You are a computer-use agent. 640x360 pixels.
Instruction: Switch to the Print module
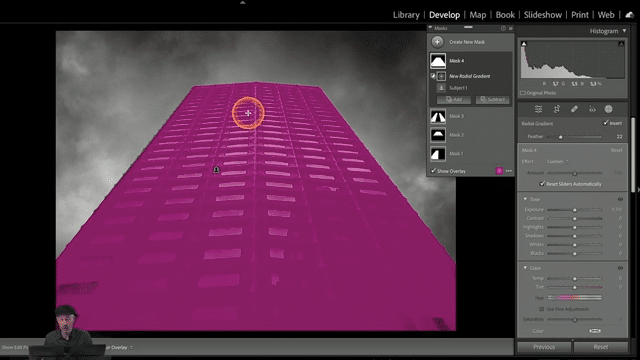tap(580, 15)
